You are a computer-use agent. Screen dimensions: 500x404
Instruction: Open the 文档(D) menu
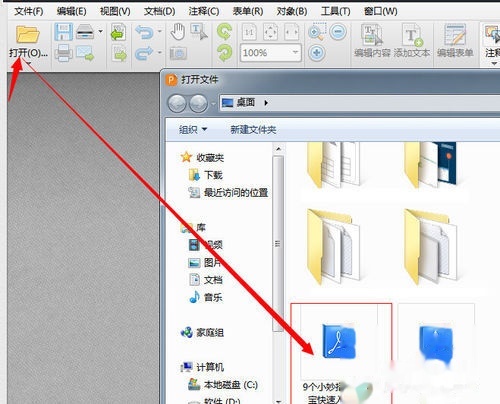pyautogui.click(x=159, y=12)
